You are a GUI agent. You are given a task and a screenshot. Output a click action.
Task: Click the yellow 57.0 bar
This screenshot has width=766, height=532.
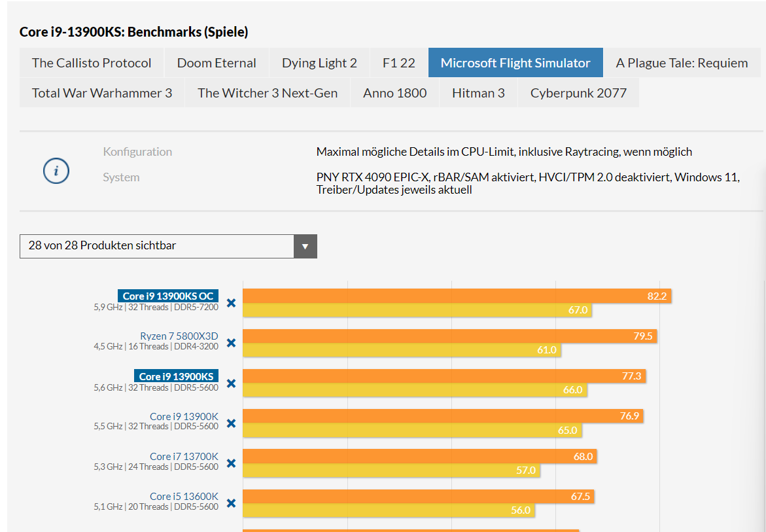click(391, 470)
